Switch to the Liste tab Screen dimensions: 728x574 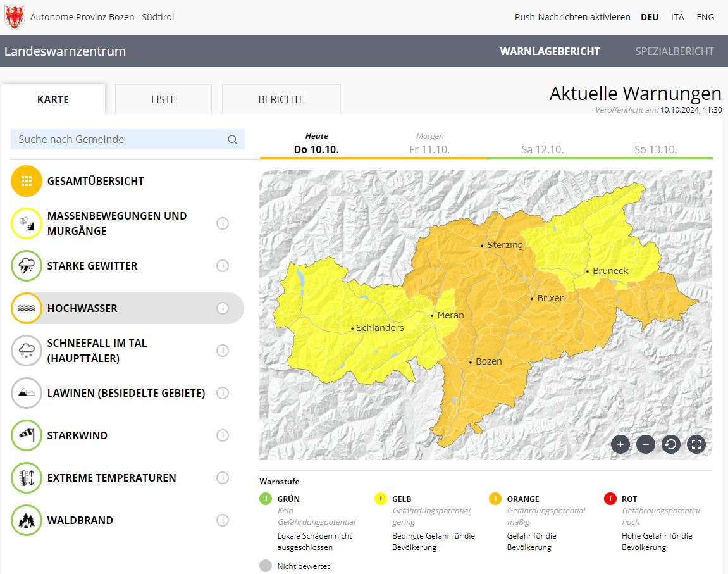(x=163, y=99)
